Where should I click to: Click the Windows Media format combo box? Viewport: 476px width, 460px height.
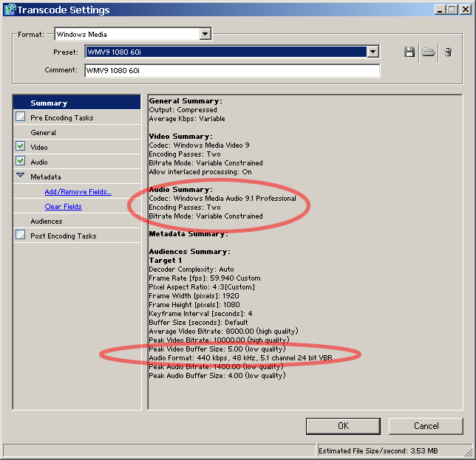point(132,34)
